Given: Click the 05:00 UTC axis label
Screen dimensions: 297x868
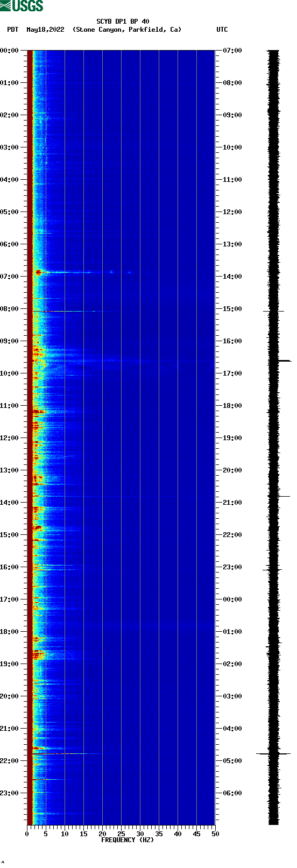Looking at the screenshot, I should point(232,761).
